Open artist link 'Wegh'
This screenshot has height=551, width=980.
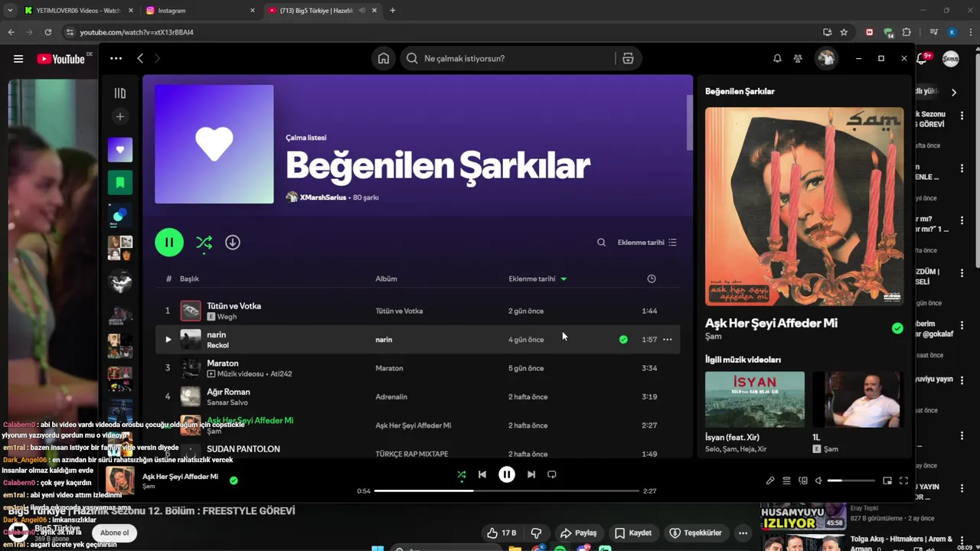227,317
